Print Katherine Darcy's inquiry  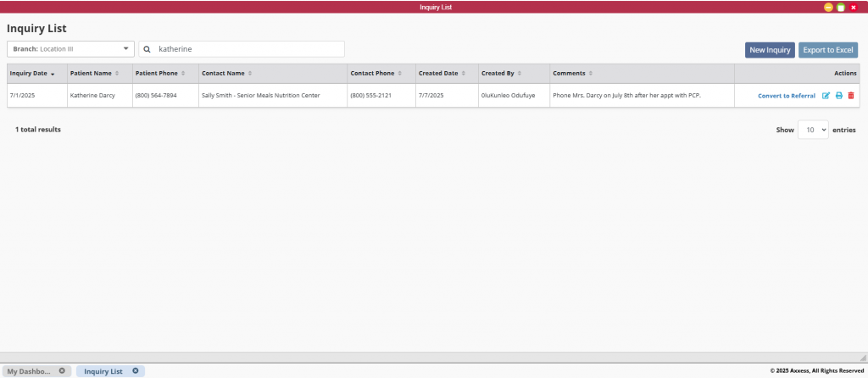click(x=839, y=96)
